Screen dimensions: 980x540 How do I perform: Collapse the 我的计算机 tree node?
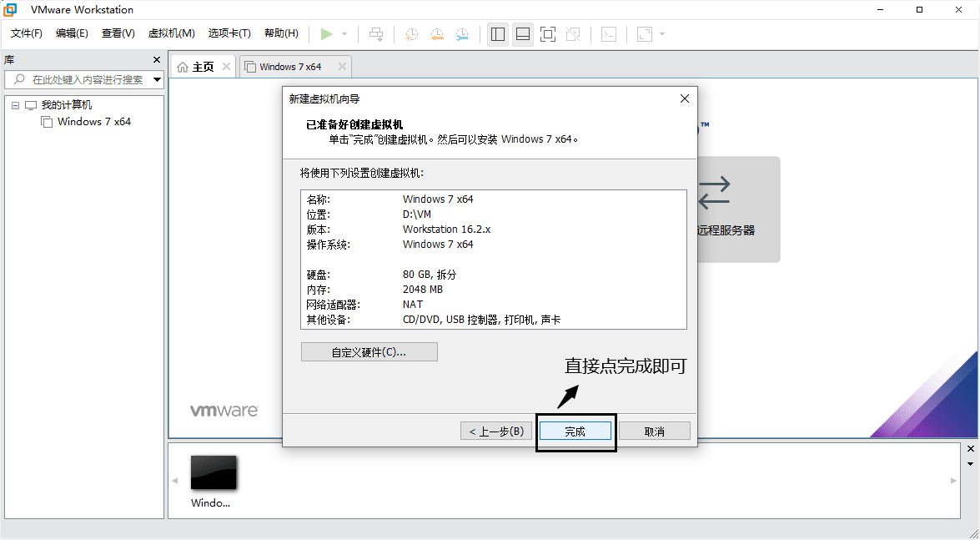click(16, 105)
